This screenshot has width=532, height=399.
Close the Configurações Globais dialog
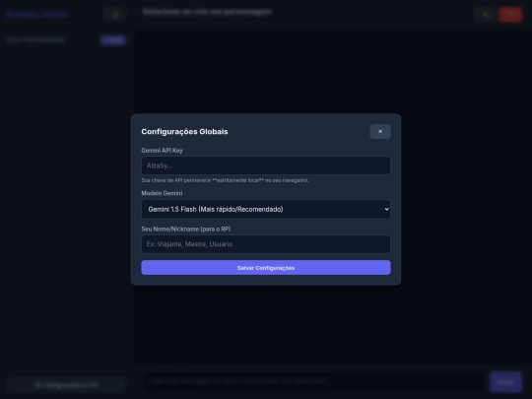(380, 131)
